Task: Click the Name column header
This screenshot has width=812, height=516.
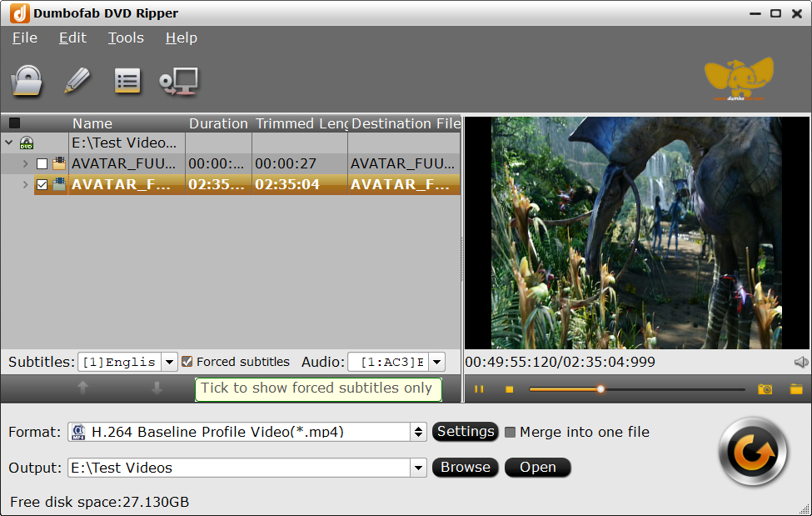Action: (127, 123)
